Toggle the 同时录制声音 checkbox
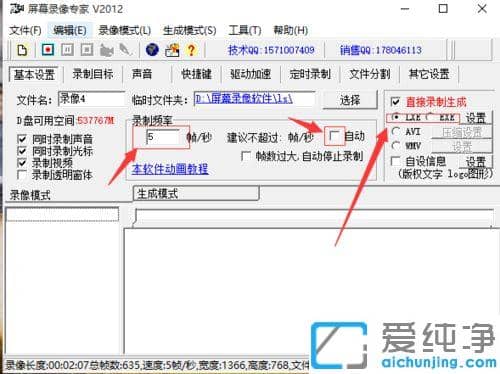The height and width of the screenshot is (374, 500). (22, 139)
